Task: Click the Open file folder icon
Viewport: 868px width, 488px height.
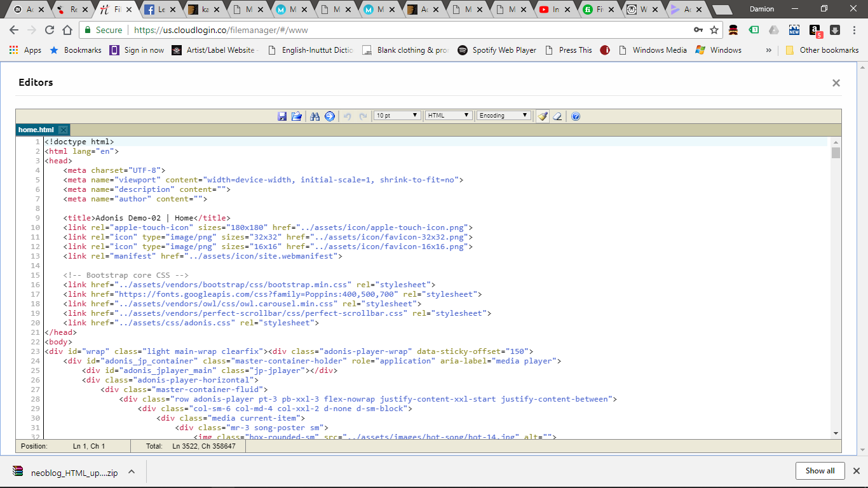Action: pos(296,116)
